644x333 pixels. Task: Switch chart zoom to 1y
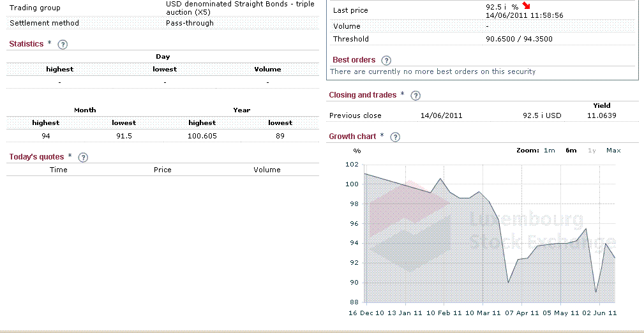592,151
